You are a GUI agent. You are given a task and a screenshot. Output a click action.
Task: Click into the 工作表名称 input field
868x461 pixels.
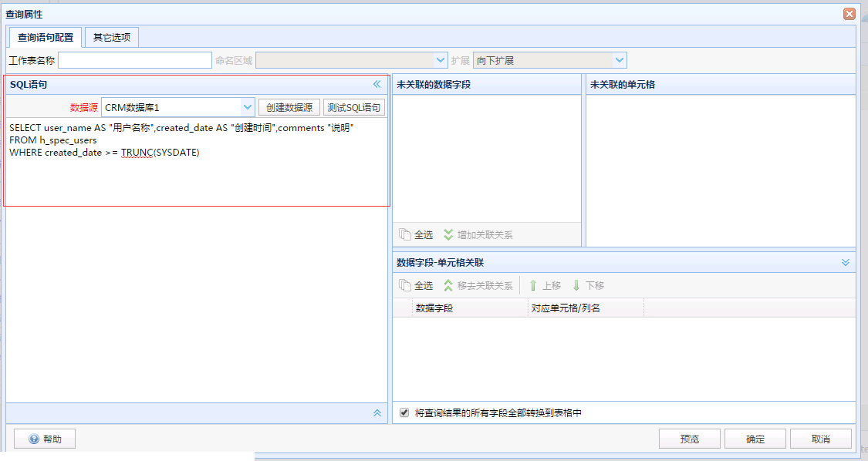135,60
